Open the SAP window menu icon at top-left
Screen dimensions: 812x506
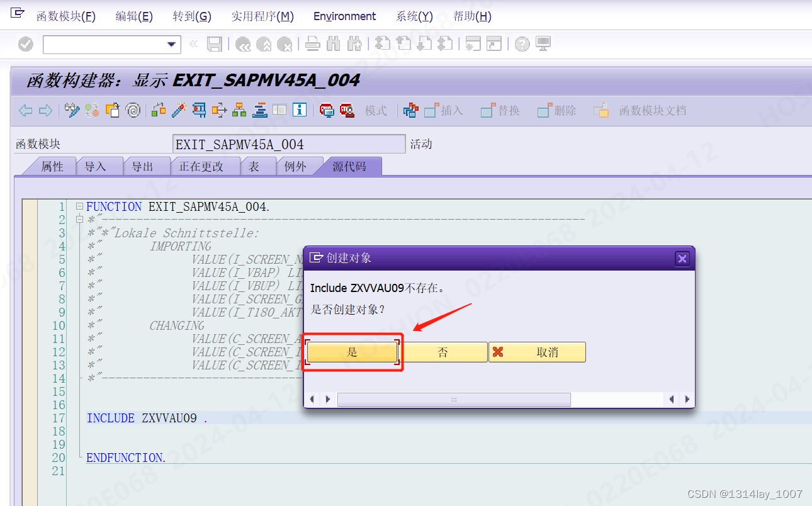click(x=18, y=14)
